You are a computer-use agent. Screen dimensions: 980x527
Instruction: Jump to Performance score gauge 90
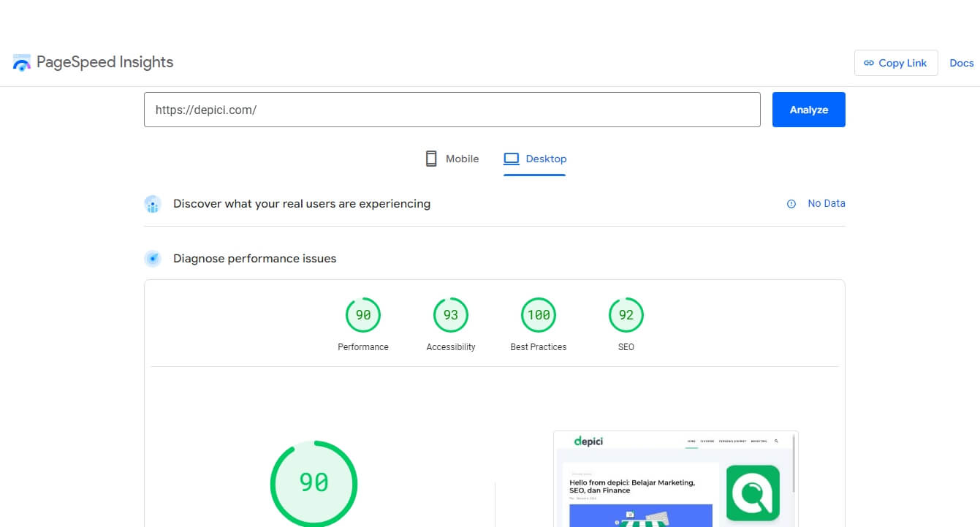pos(363,315)
